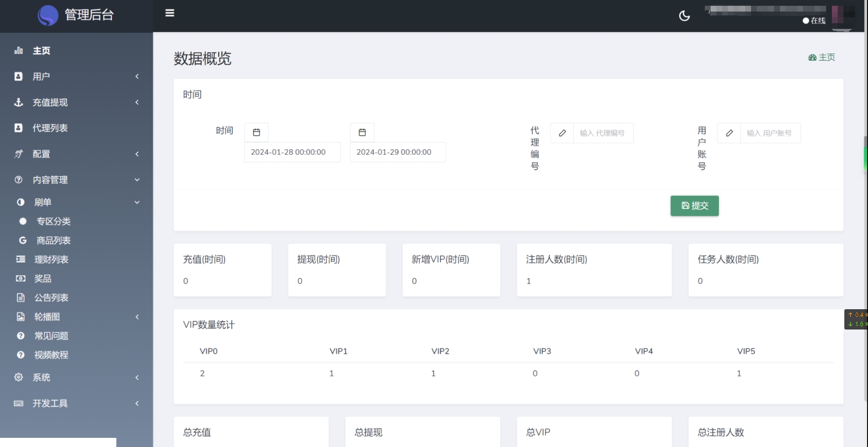The image size is (868, 447).
Task: Click the question-circle icon beside 内容管理
Action: tap(18, 180)
